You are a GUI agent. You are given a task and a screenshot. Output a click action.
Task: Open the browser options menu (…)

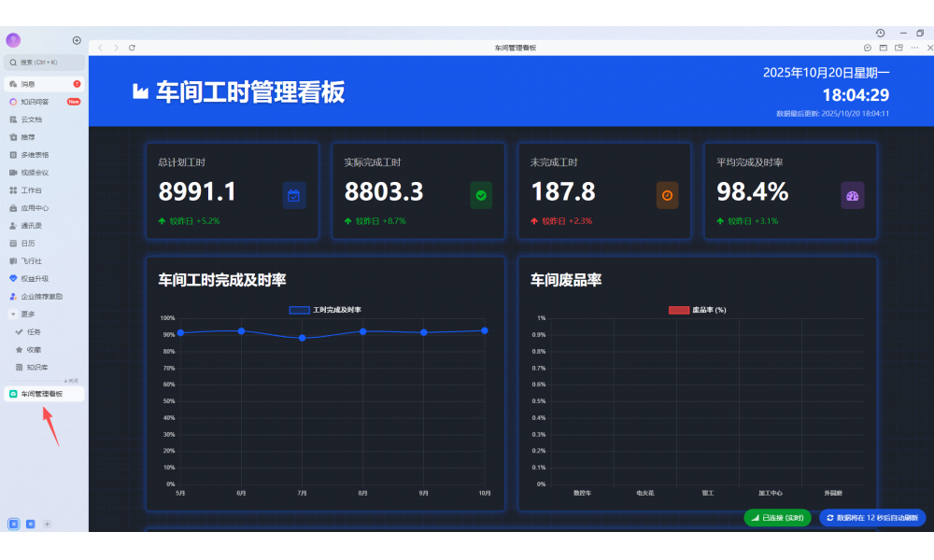pyautogui.click(x=913, y=47)
